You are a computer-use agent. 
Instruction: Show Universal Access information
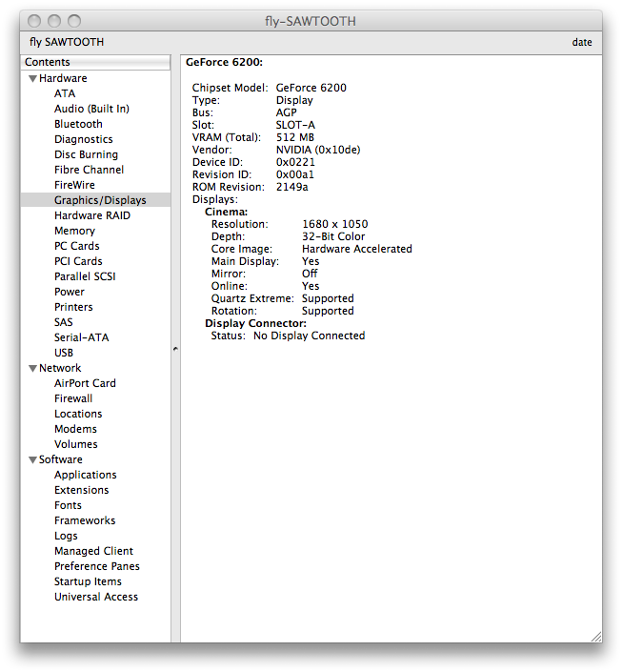(x=96, y=597)
